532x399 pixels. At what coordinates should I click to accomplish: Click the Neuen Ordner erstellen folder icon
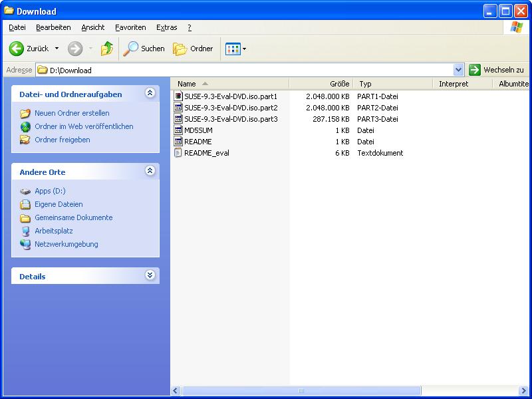point(25,113)
